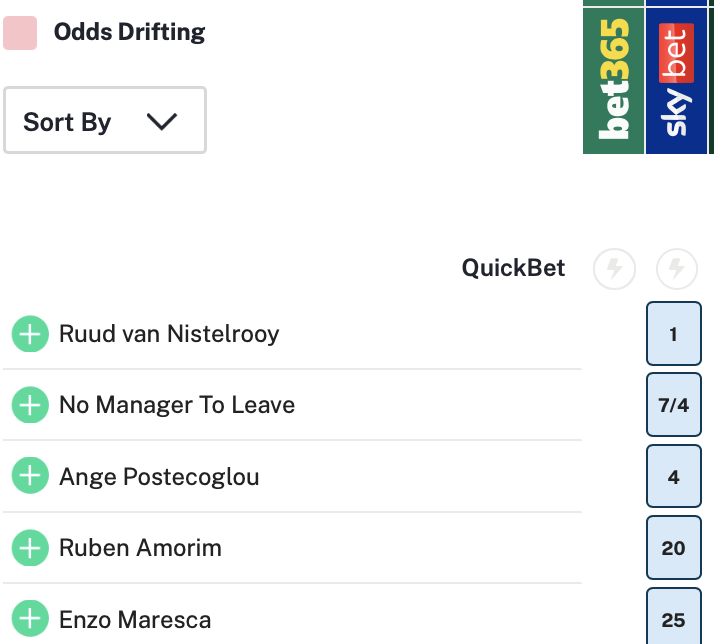This screenshot has height=644, width=714.
Task: Click green plus icon for Ruben Amorim
Action: point(30,548)
